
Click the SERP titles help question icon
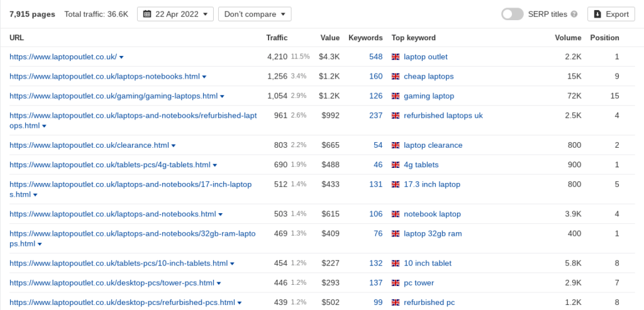(574, 14)
